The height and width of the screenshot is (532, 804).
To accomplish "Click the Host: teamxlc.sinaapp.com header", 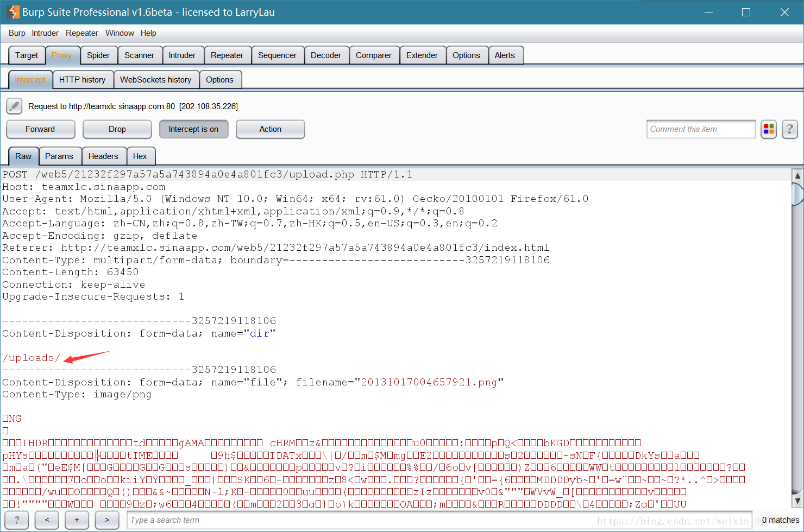I will tap(84, 187).
